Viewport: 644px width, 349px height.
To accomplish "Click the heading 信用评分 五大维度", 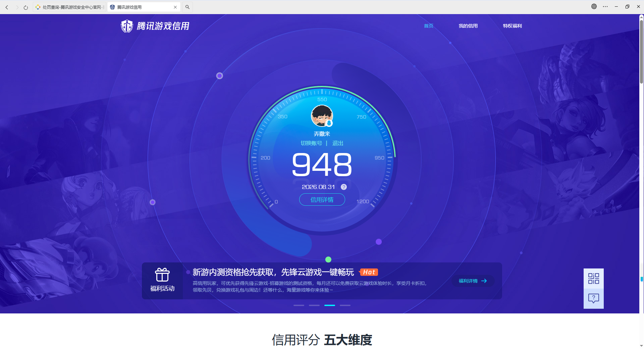I will tap(322, 340).
